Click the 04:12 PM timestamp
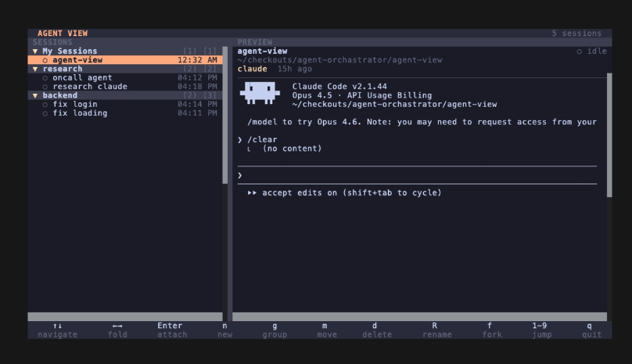This screenshot has height=364, width=632. click(197, 77)
